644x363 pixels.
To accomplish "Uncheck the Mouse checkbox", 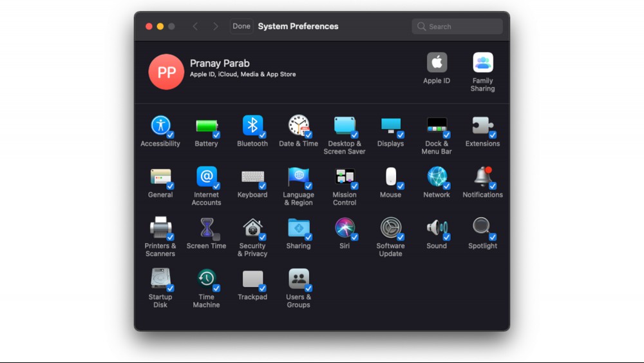I will 401,186.
